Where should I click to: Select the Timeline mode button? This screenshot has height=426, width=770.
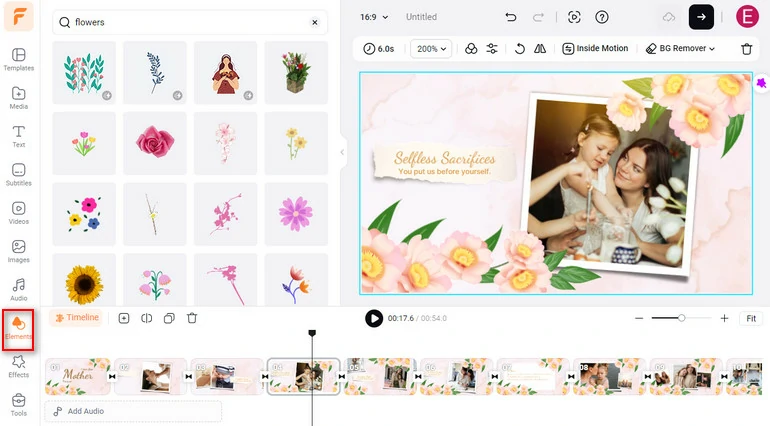click(x=77, y=317)
